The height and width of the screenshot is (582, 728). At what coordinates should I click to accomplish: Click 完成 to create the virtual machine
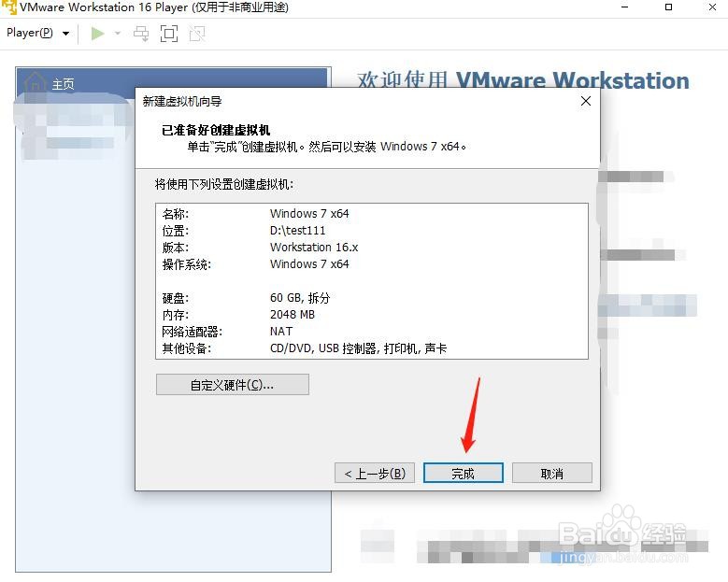(464, 473)
